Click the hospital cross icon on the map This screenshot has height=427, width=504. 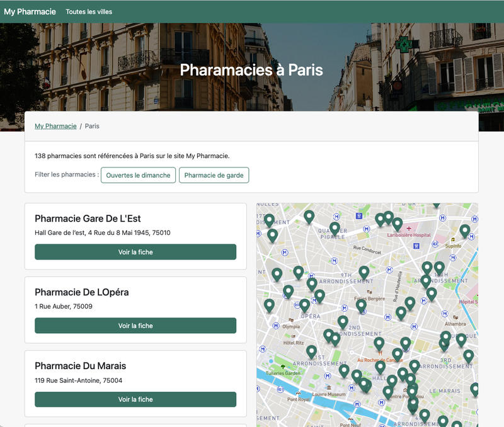pyautogui.click(x=408, y=229)
